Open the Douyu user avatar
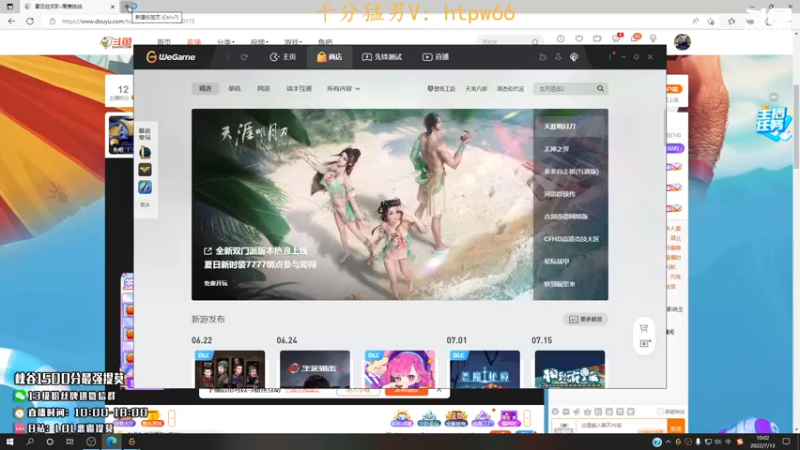The height and width of the screenshot is (450, 800). click(x=682, y=42)
